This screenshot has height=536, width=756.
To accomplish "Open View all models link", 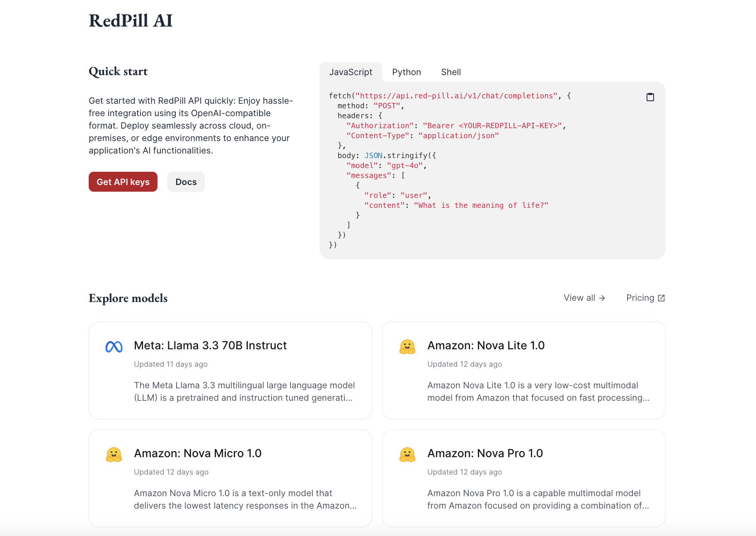I will point(584,298).
